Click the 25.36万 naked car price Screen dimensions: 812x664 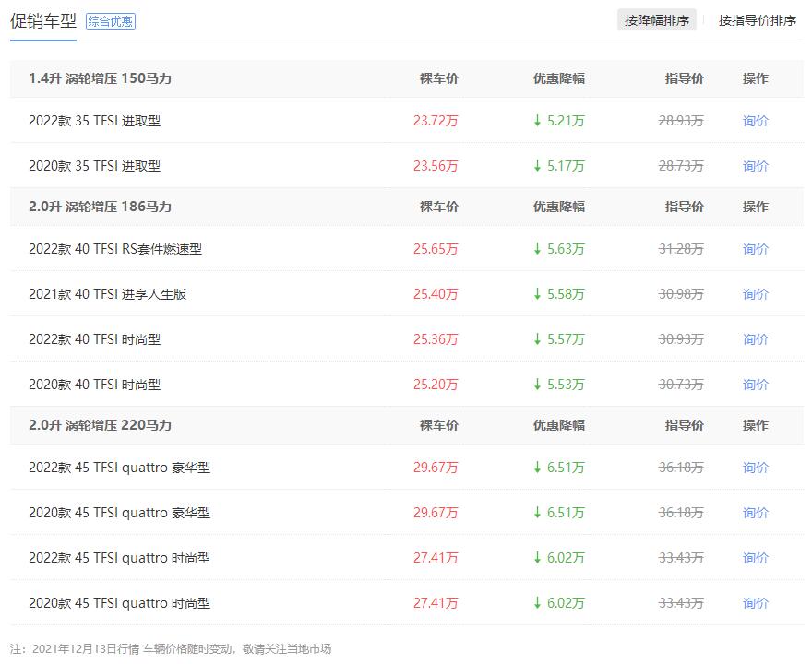(436, 339)
